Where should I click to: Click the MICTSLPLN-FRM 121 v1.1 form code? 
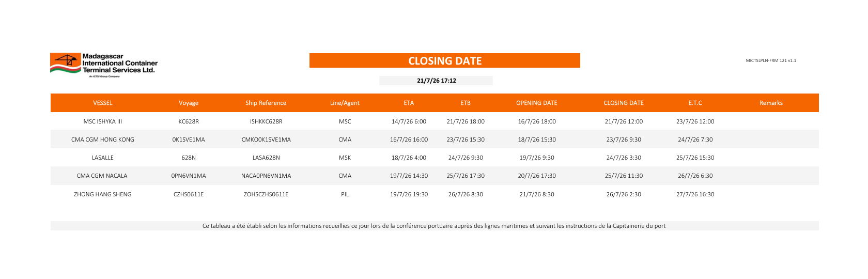click(771, 60)
